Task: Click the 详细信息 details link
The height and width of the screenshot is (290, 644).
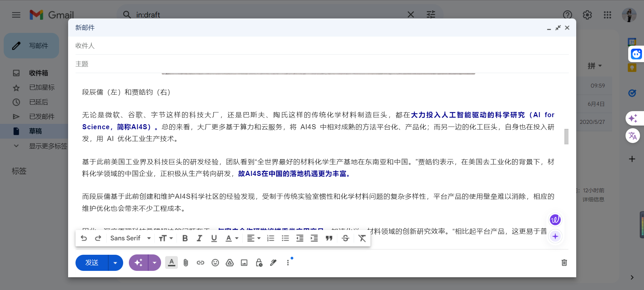Action: click(x=593, y=199)
